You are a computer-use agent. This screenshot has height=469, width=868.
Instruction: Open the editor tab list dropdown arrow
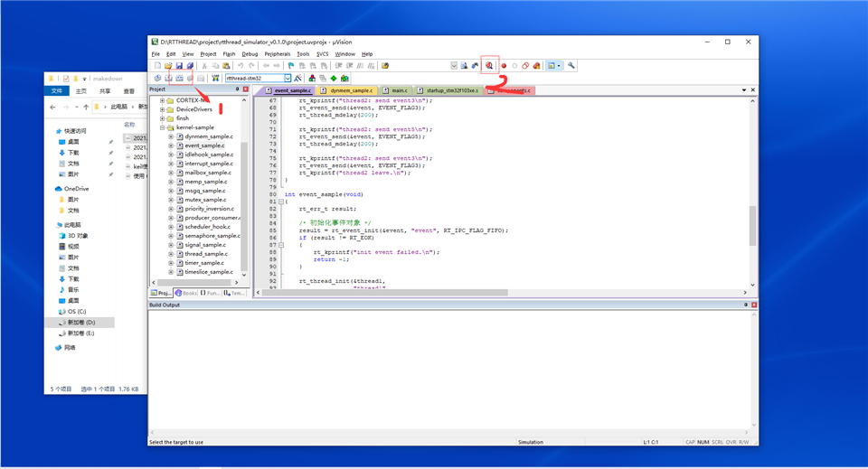click(x=743, y=90)
